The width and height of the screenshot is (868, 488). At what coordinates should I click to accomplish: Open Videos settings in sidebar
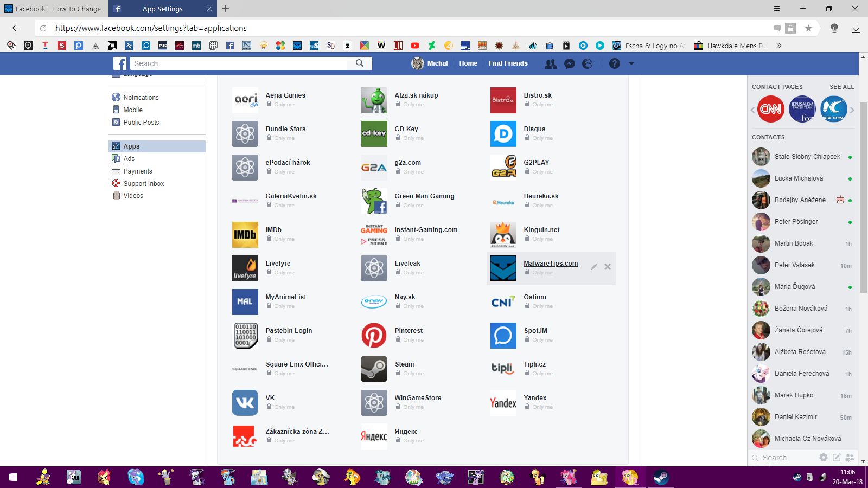(133, 196)
